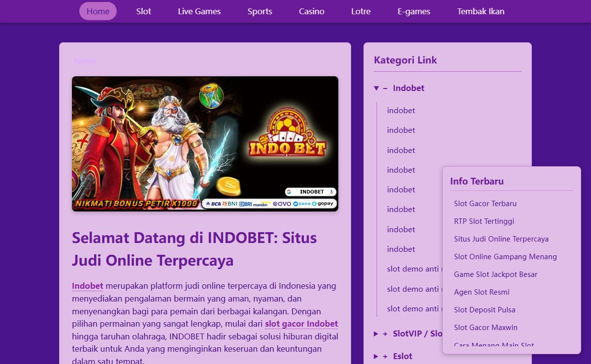Open RTP Slot Tertinggi link

[x=484, y=221]
